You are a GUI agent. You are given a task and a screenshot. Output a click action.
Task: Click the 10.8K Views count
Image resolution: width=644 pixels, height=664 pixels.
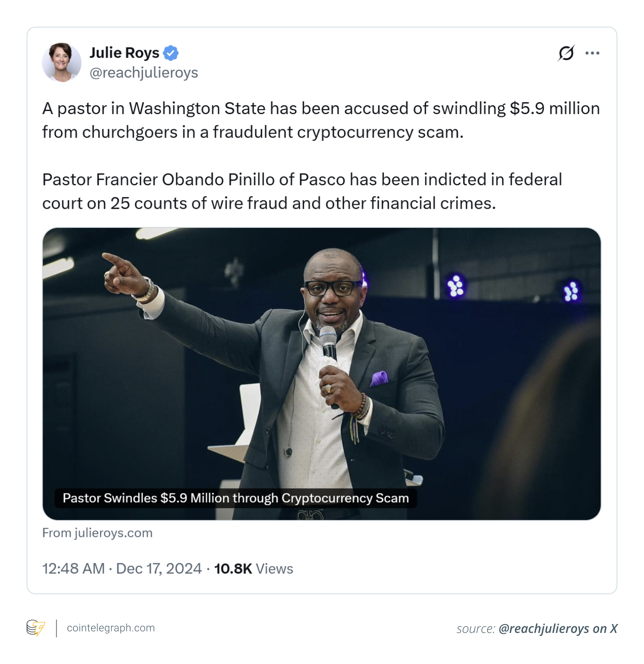[254, 569]
